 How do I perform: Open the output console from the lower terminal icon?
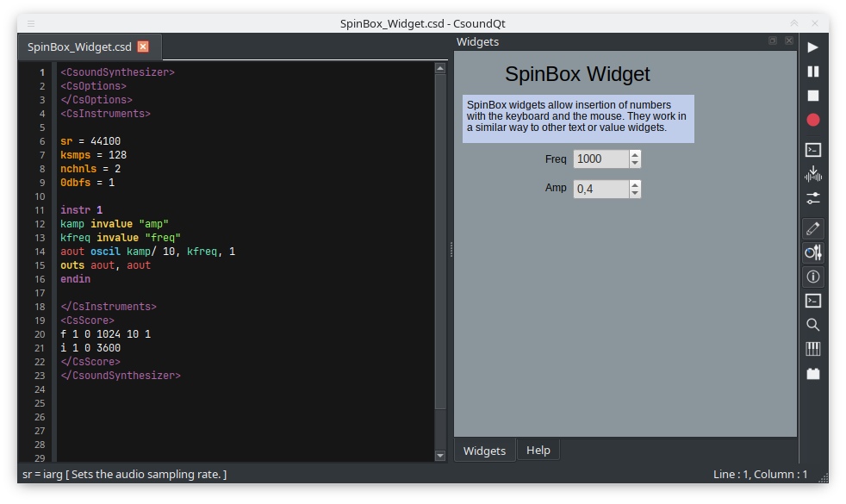coord(812,301)
